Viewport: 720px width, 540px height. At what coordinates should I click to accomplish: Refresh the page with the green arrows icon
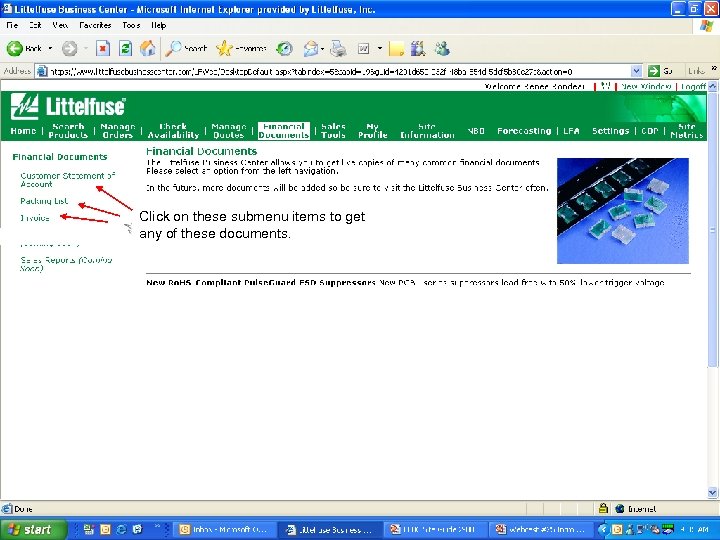pyautogui.click(x=125, y=48)
